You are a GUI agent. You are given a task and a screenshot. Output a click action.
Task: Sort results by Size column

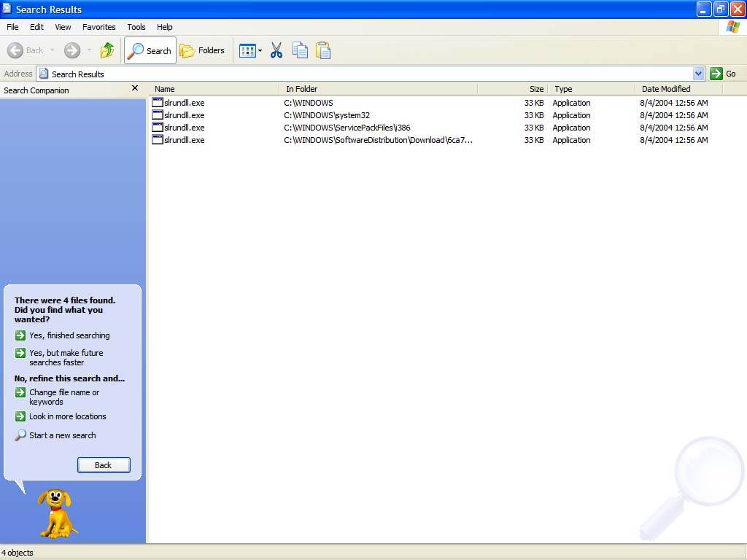[513, 89]
